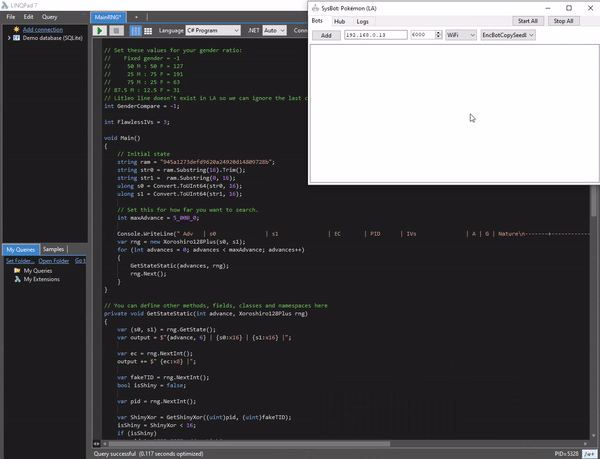Click the 'int maxAdvance' code line
The image size is (600, 459).
click(158, 218)
